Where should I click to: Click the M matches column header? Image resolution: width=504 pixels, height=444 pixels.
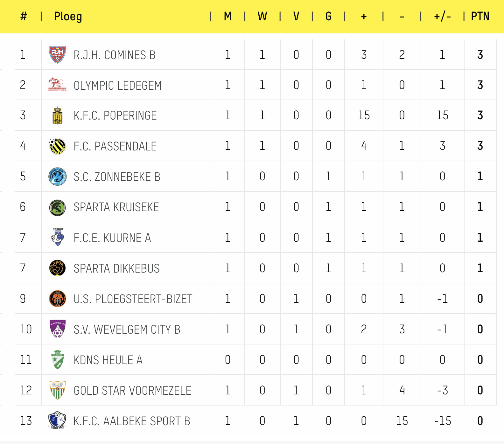point(227,16)
